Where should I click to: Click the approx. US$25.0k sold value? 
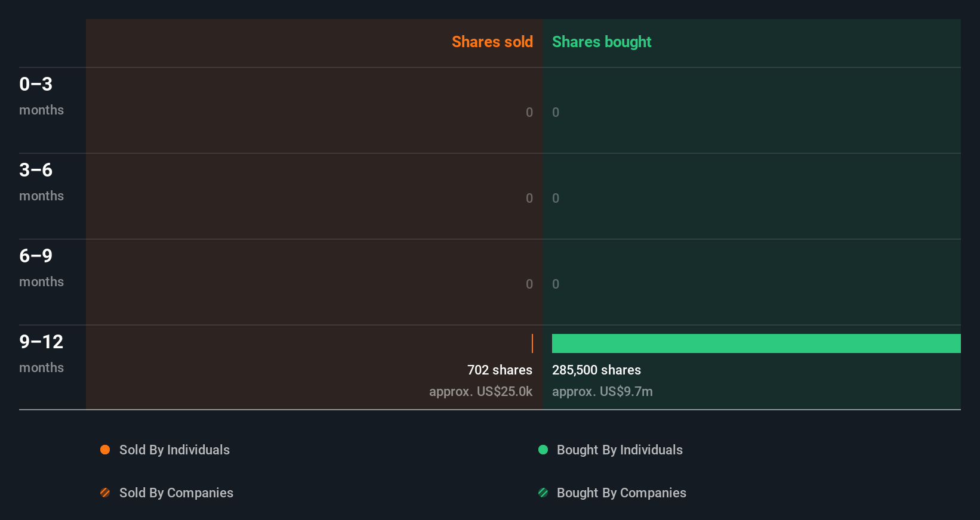480,392
